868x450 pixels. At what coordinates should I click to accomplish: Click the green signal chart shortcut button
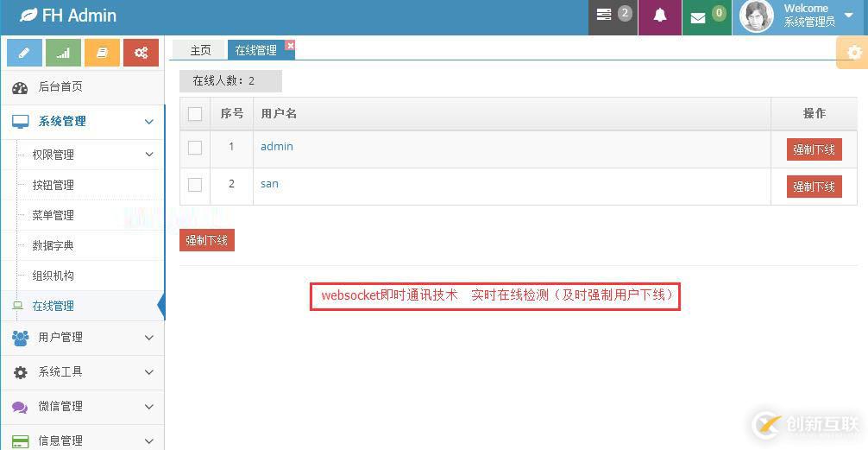point(63,53)
